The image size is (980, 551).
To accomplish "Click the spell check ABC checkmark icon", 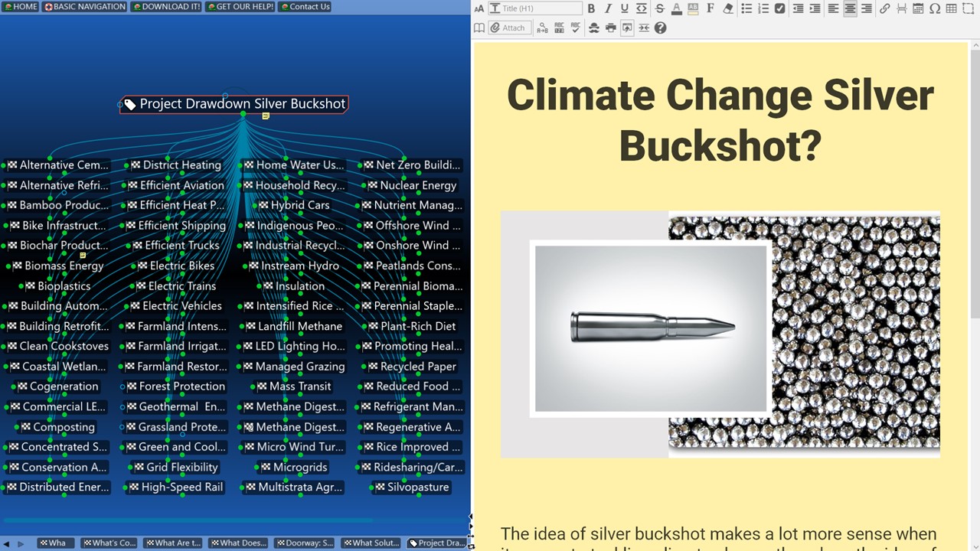I will click(x=576, y=28).
